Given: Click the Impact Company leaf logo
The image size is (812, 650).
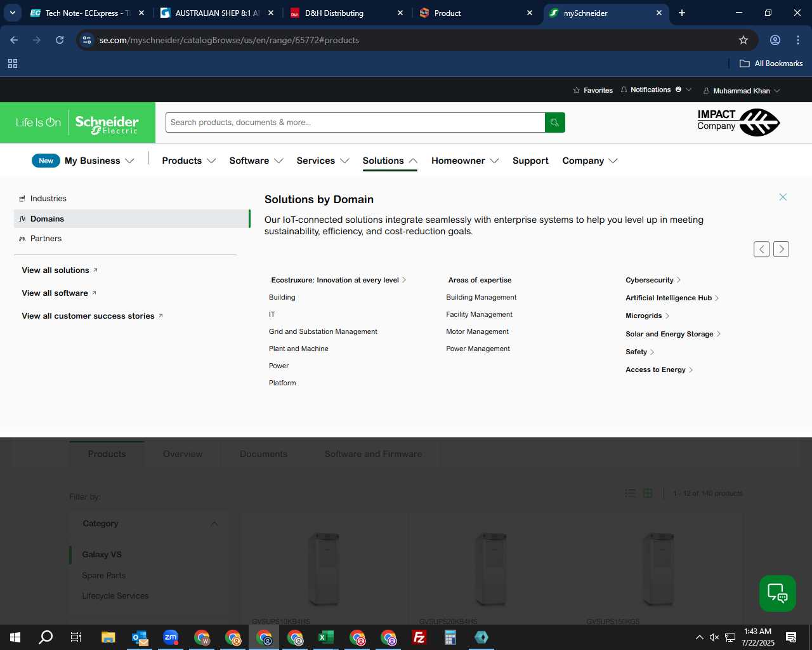Looking at the screenshot, I should [738, 122].
